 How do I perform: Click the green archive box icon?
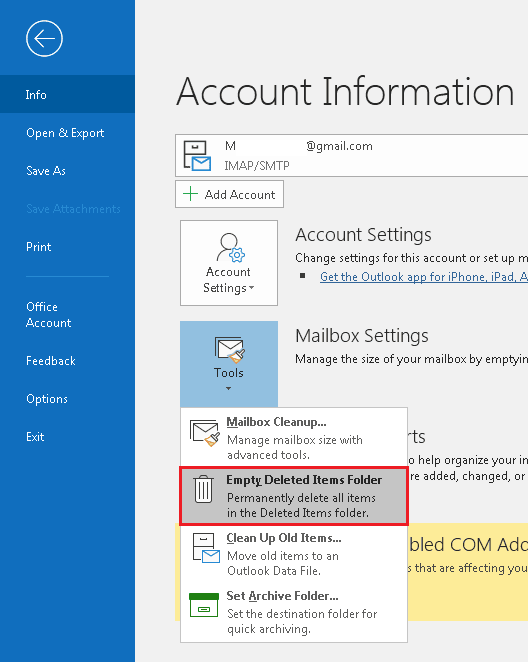(x=204, y=605)
